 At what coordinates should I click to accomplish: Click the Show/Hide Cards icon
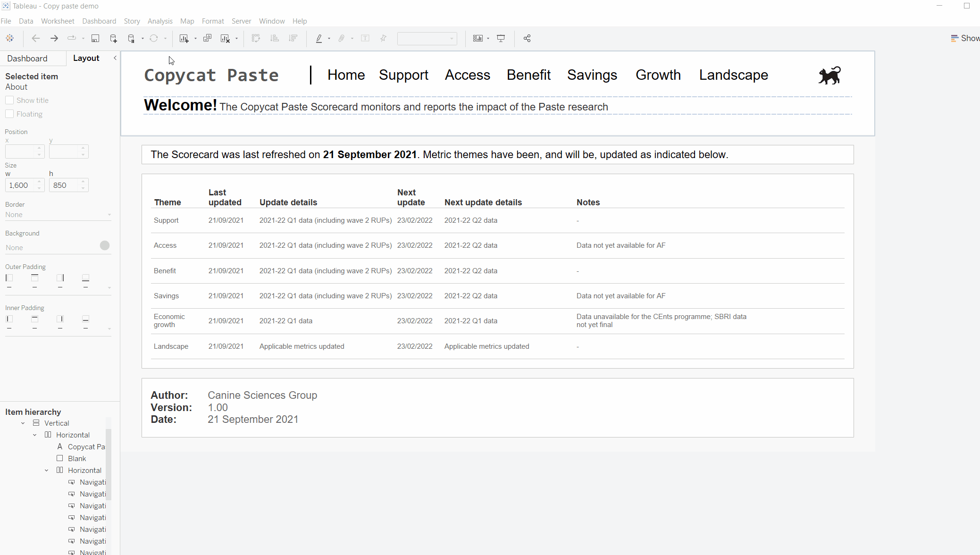[478, 38]
